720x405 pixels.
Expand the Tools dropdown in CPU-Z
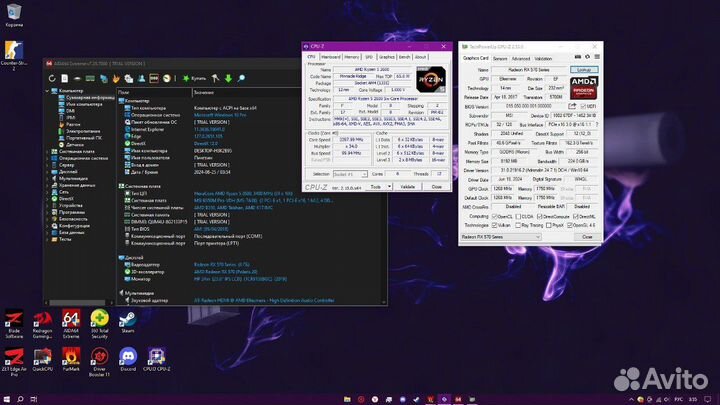click(x=378, y=186)
